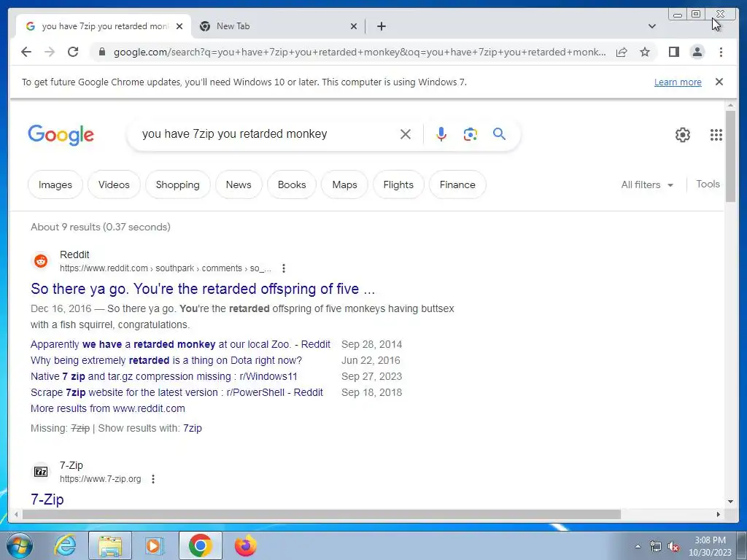
Task: Filter results by Videos
Action: [114, 184]
